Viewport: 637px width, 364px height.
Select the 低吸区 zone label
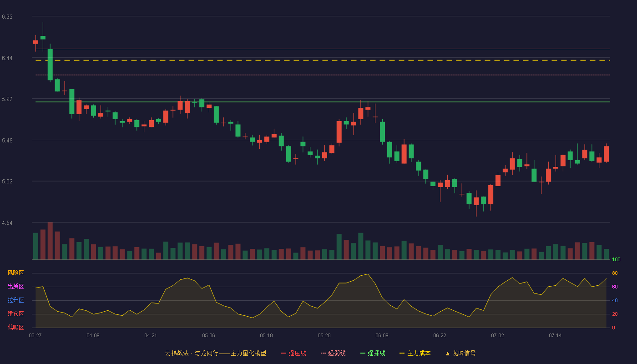(x=16, y=328)
